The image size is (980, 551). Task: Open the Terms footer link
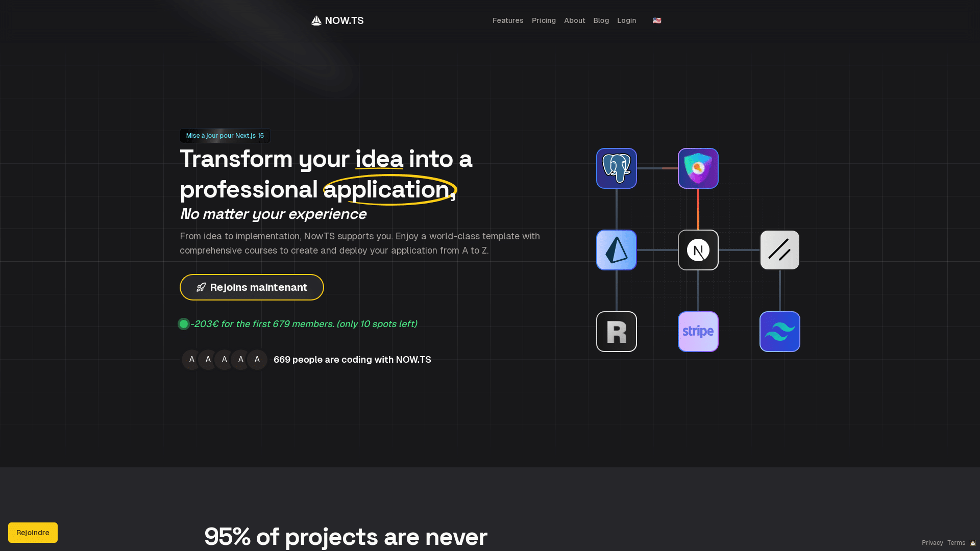[x=956, y=543]
